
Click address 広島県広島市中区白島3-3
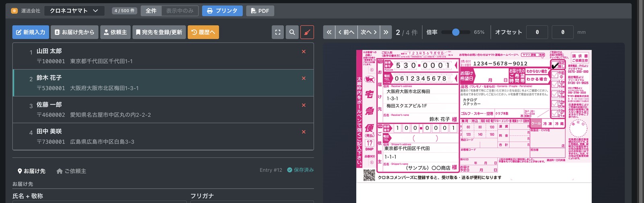102,142
